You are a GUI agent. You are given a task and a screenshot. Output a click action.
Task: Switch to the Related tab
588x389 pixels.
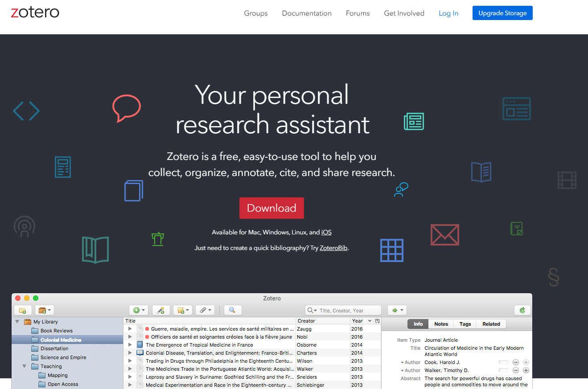[491, 324]
